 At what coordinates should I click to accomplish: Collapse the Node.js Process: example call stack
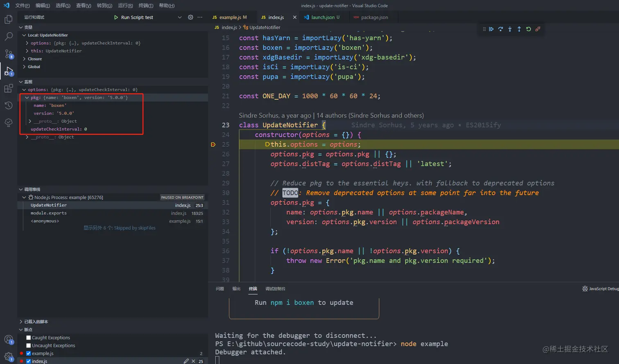click(24, 197)
